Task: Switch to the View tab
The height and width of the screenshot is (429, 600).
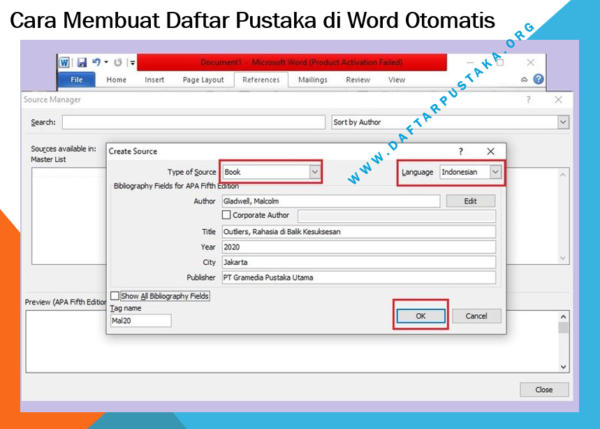Action: pyautogui.click(x=396, y=80)
